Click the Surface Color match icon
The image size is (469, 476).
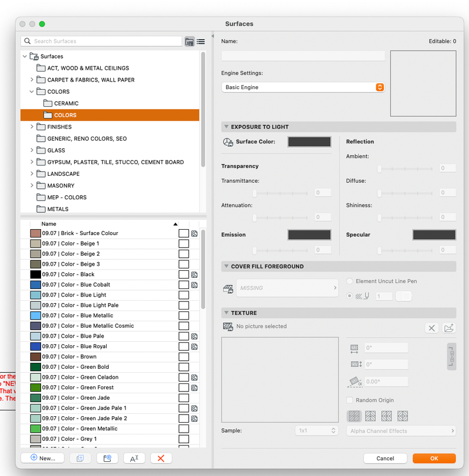[x=228, y=142]
